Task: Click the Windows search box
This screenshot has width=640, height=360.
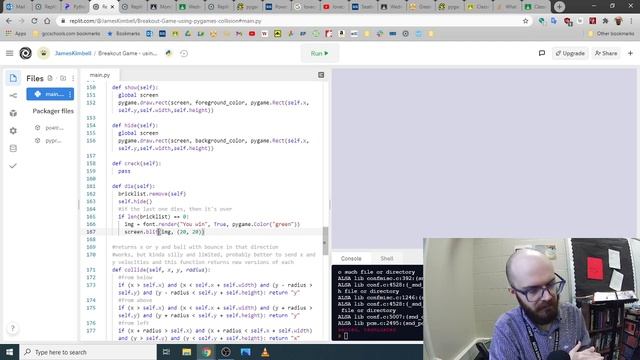Action: point(88,352)
